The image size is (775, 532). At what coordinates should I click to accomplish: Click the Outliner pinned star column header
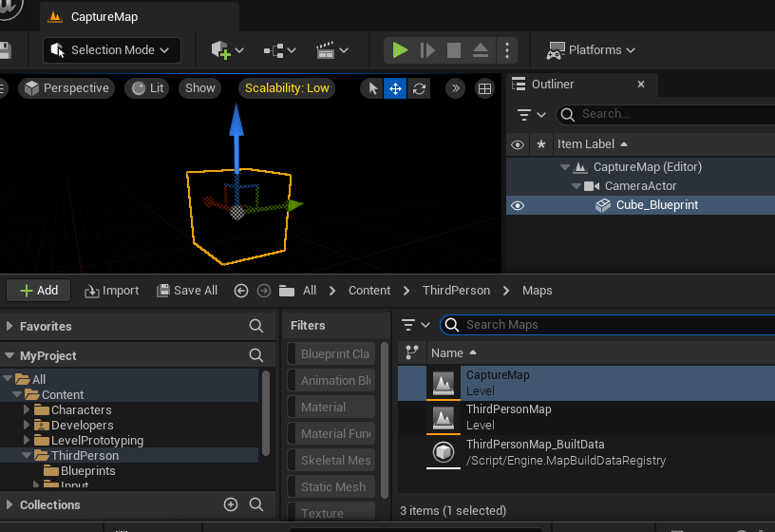click(541, 144)
